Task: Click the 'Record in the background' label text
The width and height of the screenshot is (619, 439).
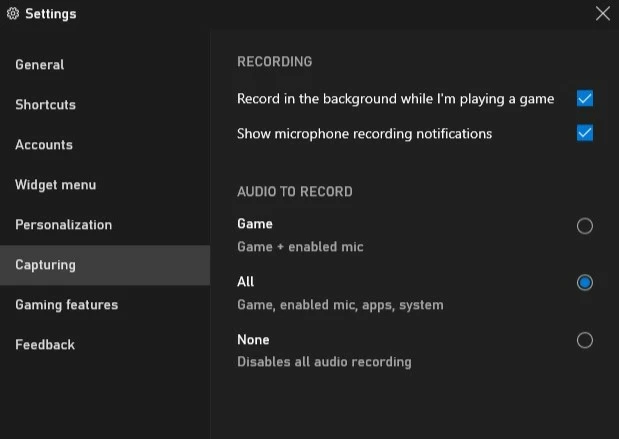Action: (x=395, y=99)
